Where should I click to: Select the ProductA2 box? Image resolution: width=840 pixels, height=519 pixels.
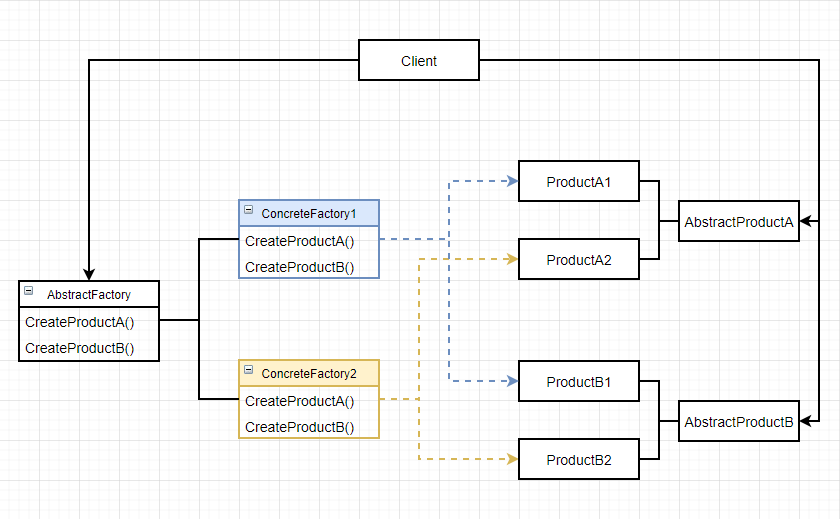tap(579, 260)
